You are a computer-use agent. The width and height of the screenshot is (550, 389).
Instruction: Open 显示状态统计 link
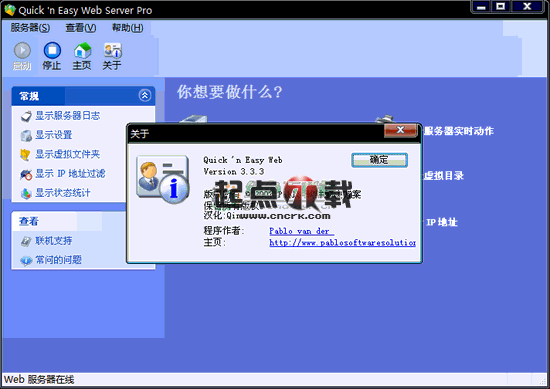[x=63, y=193]
